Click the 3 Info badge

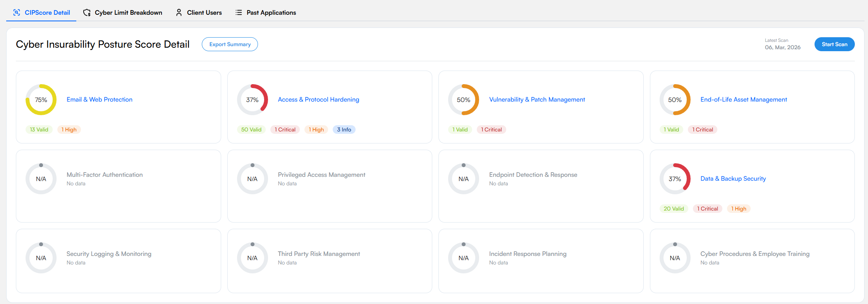coord(344,130)
